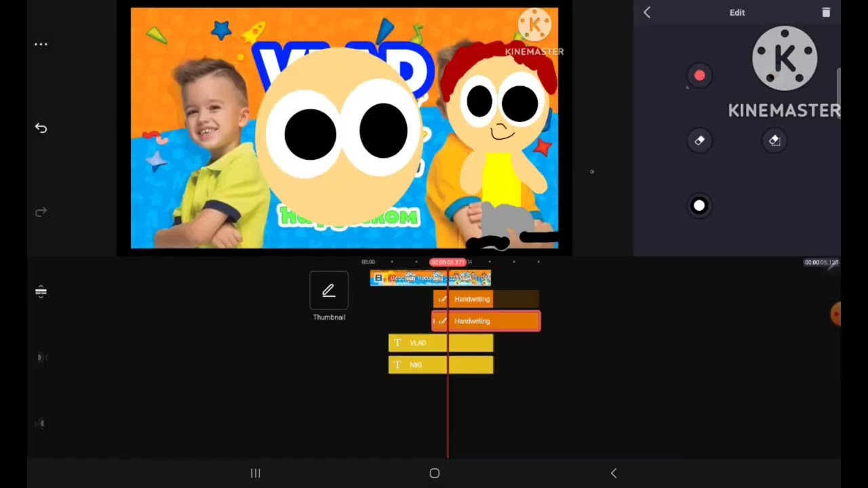This screenshot has height=488, width=868.
Task: Open the white brush size selector
Action: click(699, 206)
